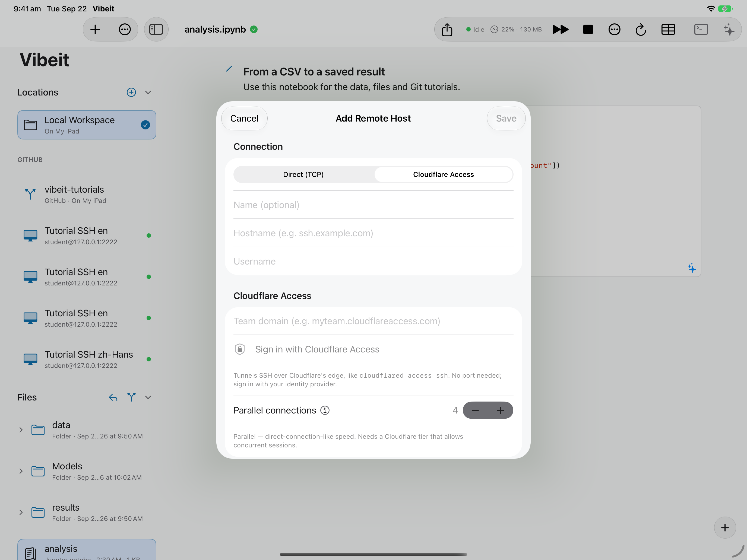The image size is (747, 560).
Task: Click Save in Add Remote Host
Action: point(506,118)
